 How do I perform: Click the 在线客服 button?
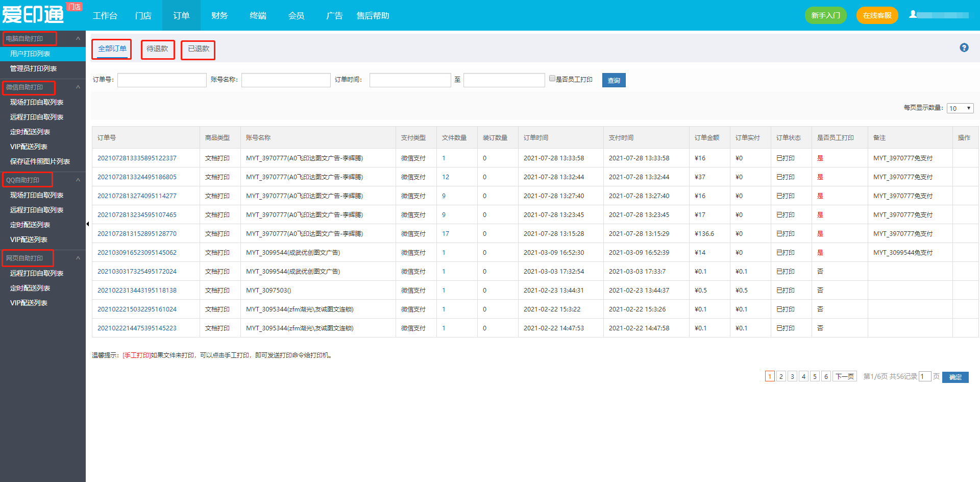(877, 15)
